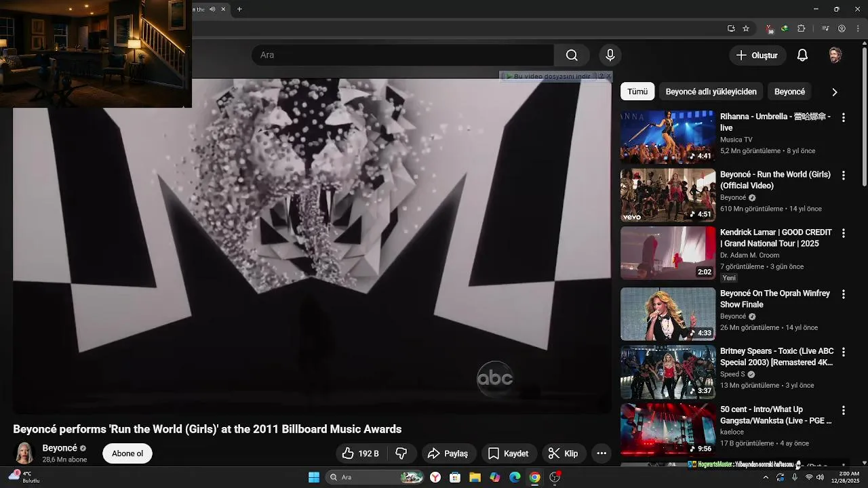Click the green download manager extension icon

pos(785,28)
